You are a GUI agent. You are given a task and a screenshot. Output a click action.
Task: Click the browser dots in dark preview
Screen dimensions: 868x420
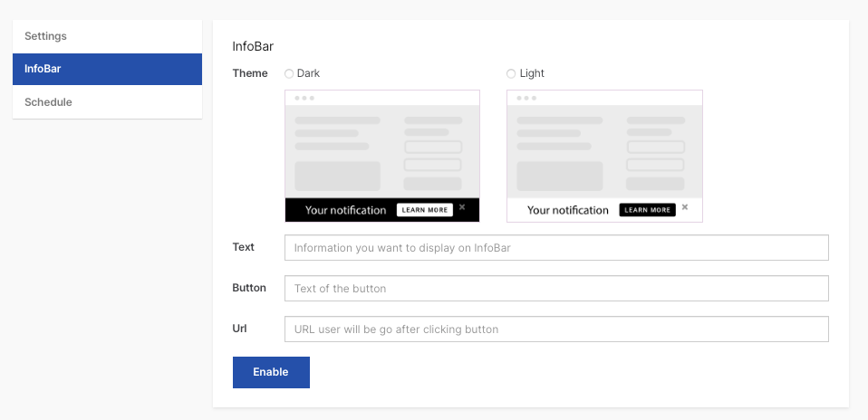click(x=304, y=98)
